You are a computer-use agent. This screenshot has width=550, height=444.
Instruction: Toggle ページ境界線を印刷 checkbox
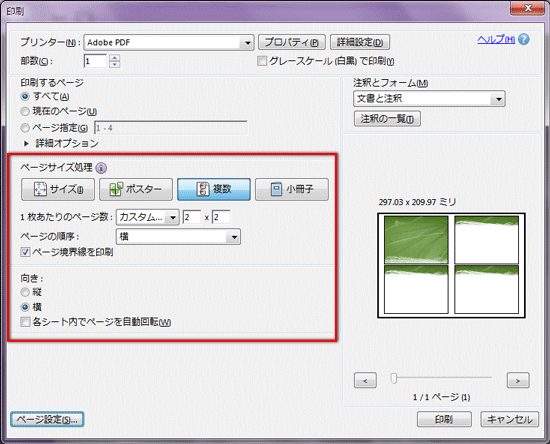(x=25, y=252)
